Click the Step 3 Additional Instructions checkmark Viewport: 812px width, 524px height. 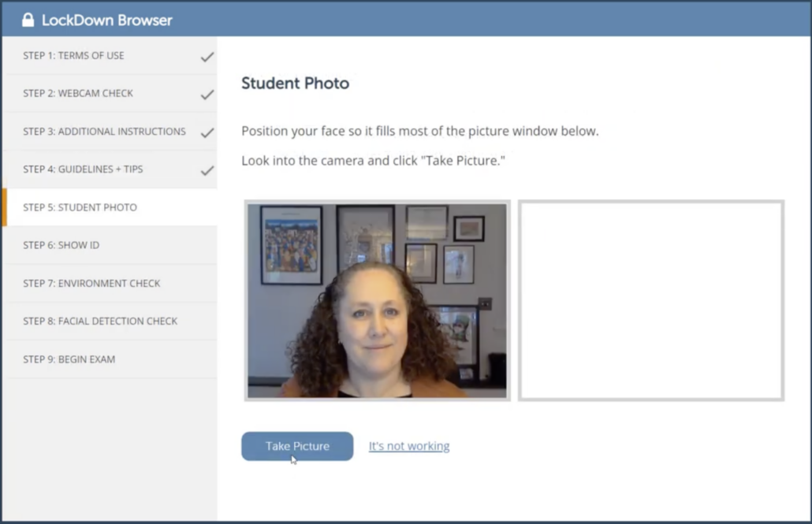tap(207, 132)
